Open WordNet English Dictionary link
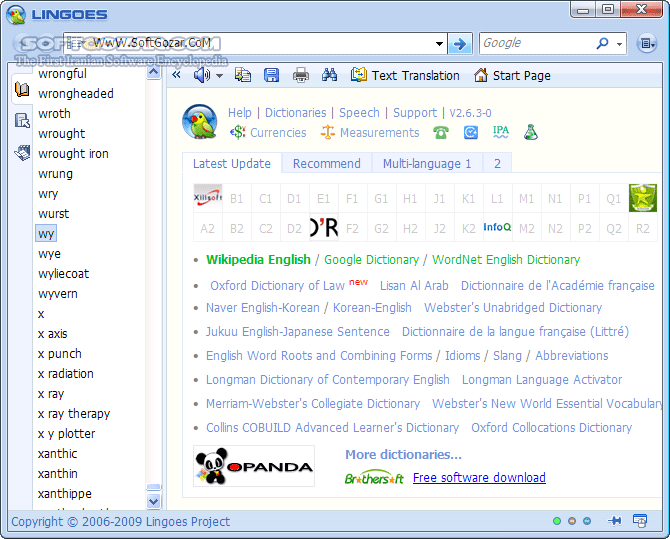The image size is (670, 539). click(x=506, y=259)
